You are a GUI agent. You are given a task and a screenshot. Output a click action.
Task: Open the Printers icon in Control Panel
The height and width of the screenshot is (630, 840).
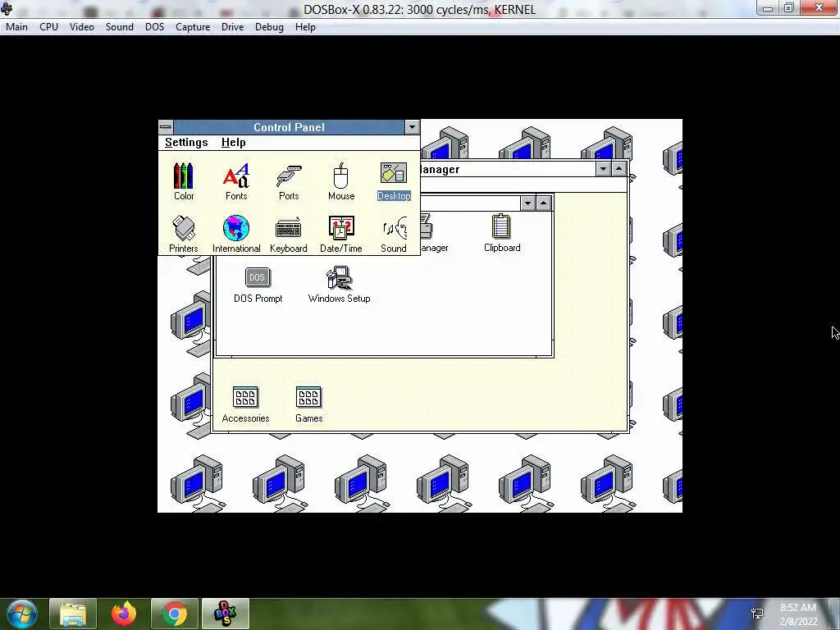click(x=183, y=234)
